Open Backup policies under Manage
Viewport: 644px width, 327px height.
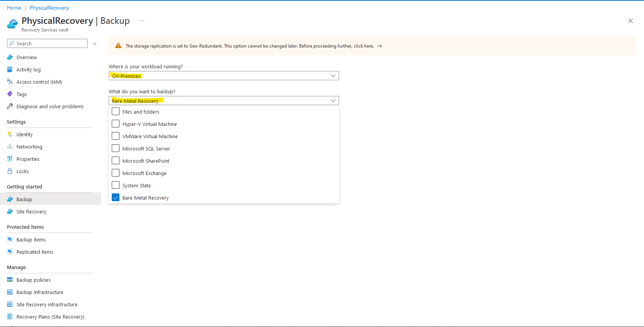(x=33, y=280)
